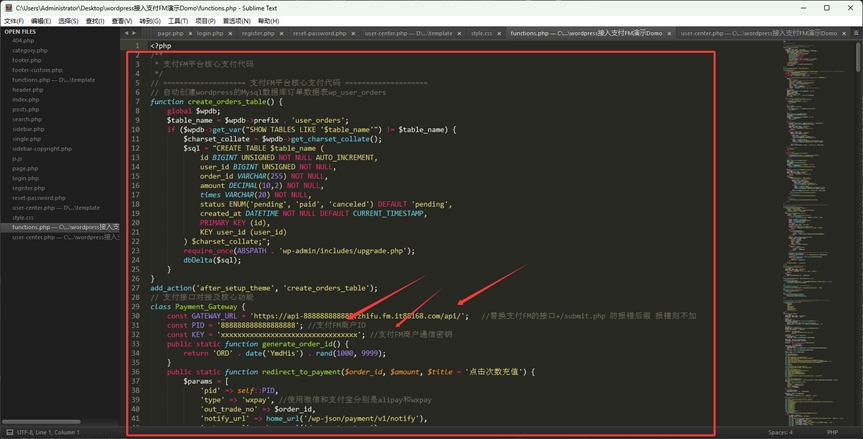Open the 工具(T) menu

tap(178, 21)
